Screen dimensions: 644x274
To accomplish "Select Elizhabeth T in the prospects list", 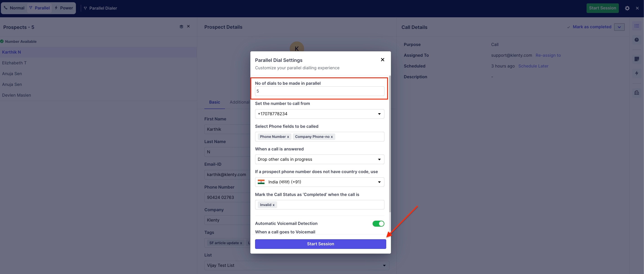I will (14, 63).
